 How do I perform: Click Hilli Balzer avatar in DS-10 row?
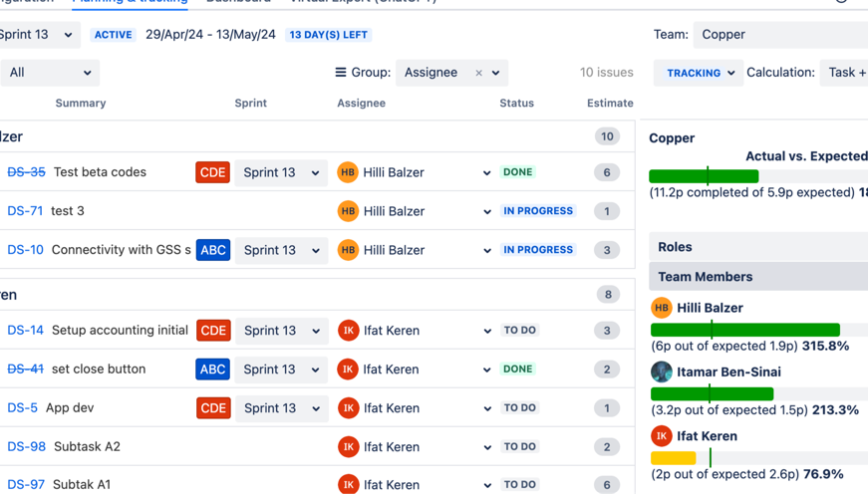(x=348, y=250)
